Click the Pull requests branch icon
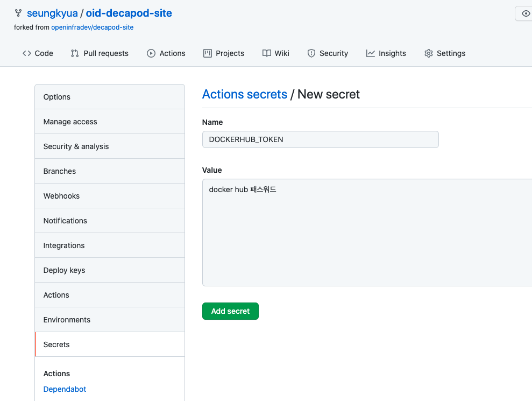This screenshot has height=401, width=532. [75, 53]
